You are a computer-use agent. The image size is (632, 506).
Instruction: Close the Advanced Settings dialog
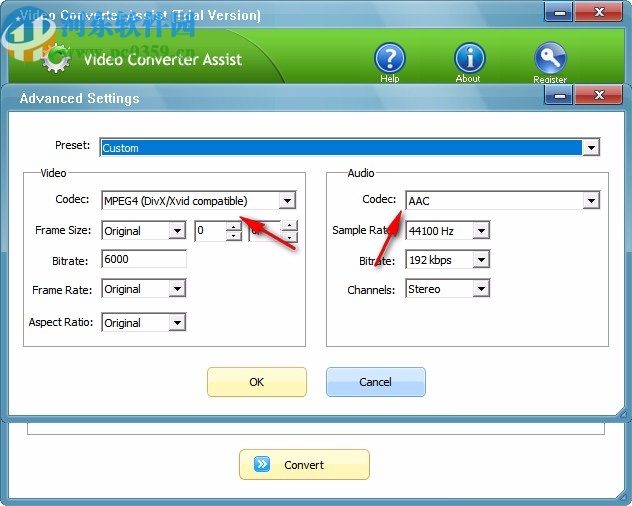pyautogui.click(x=599, y=96)
